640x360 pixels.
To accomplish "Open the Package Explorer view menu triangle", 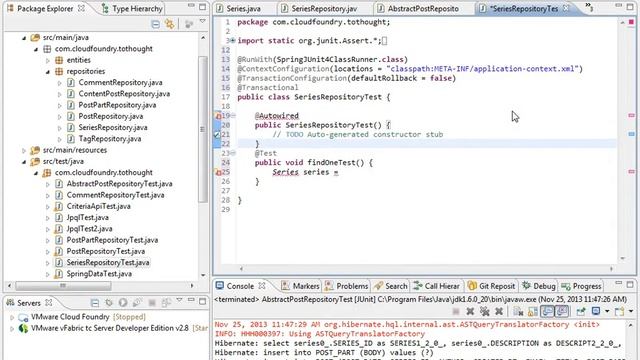I will 202,22.
